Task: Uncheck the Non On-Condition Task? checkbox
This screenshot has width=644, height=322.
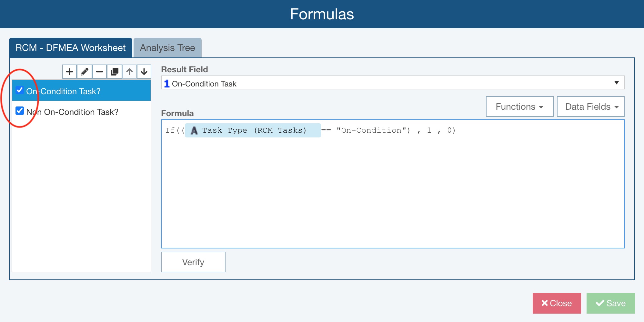Action: [x=20, y=111]
